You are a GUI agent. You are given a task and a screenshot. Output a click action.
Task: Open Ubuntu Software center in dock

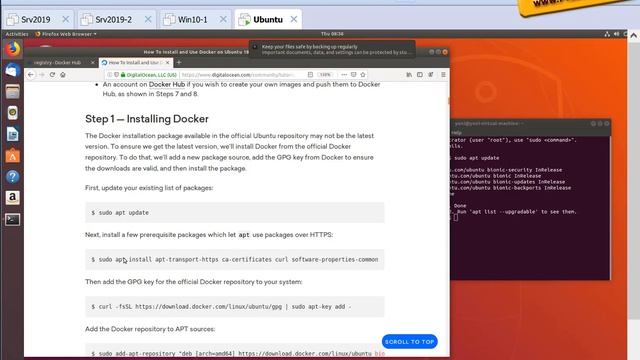[x=13, y=156]
